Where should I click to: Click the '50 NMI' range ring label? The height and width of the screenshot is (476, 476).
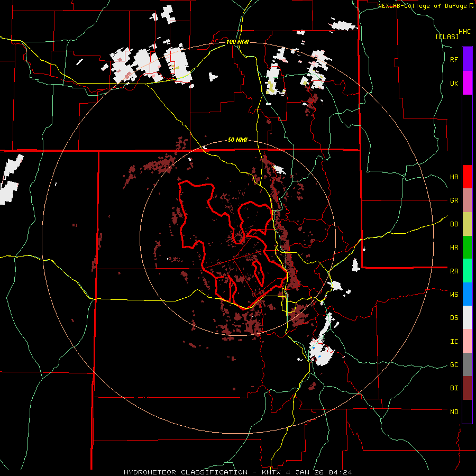[237, 140]
